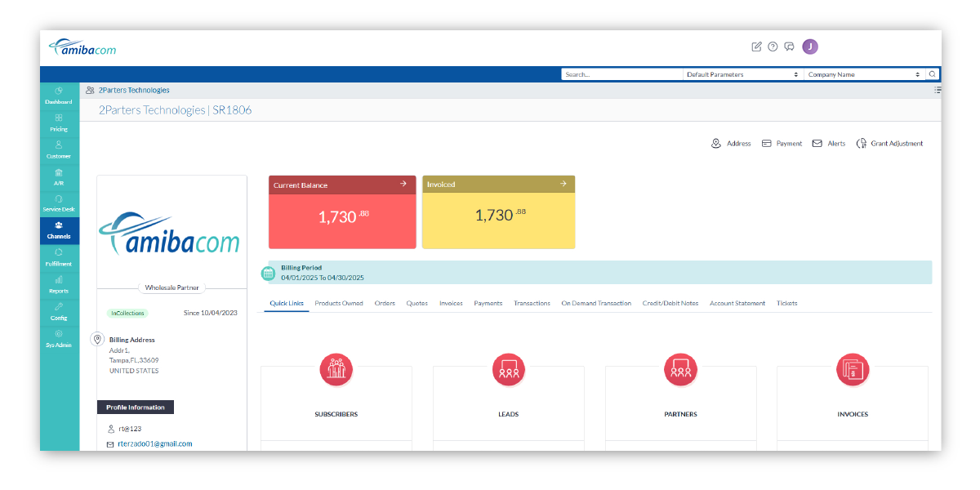Switch to the Tickets tab

coord(787,304)
